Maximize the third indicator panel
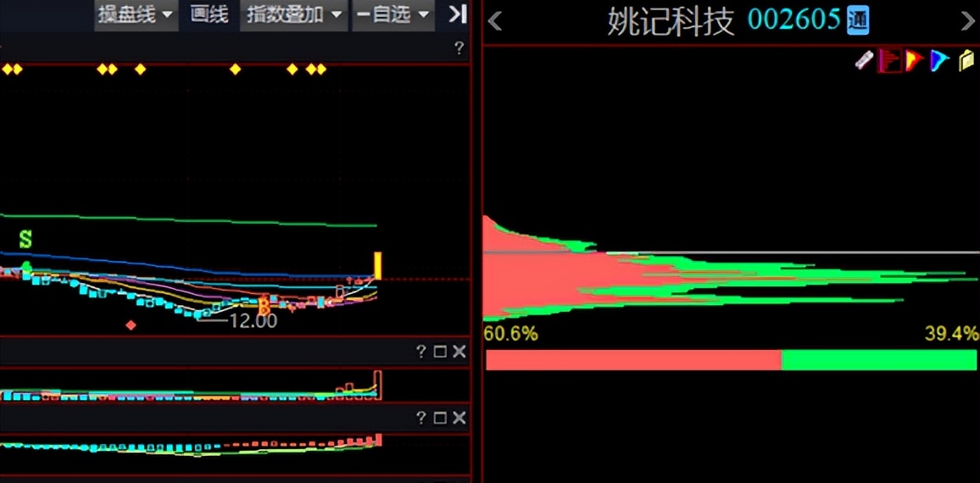This screenshot has height=483, width=980. (x=440, y=418)
